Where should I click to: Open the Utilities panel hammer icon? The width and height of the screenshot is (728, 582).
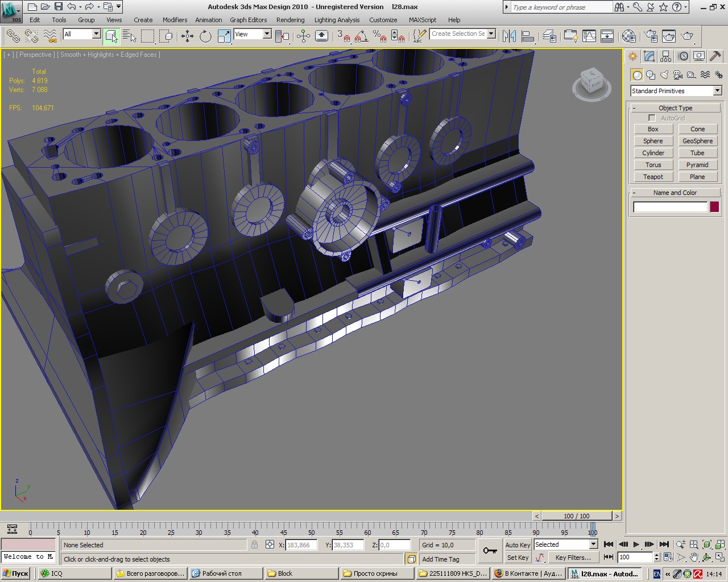click(715, 56)
